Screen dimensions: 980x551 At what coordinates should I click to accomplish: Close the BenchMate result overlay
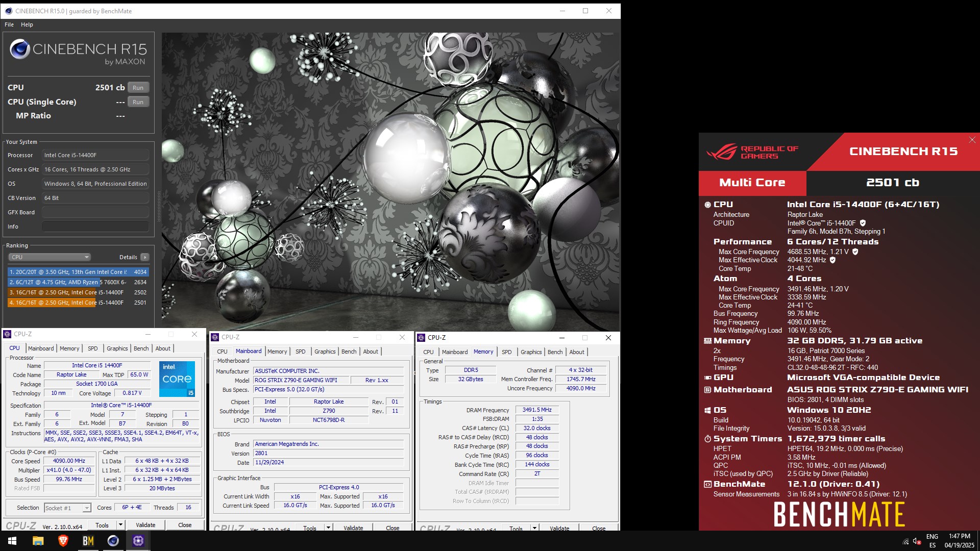tap(972, 140)
